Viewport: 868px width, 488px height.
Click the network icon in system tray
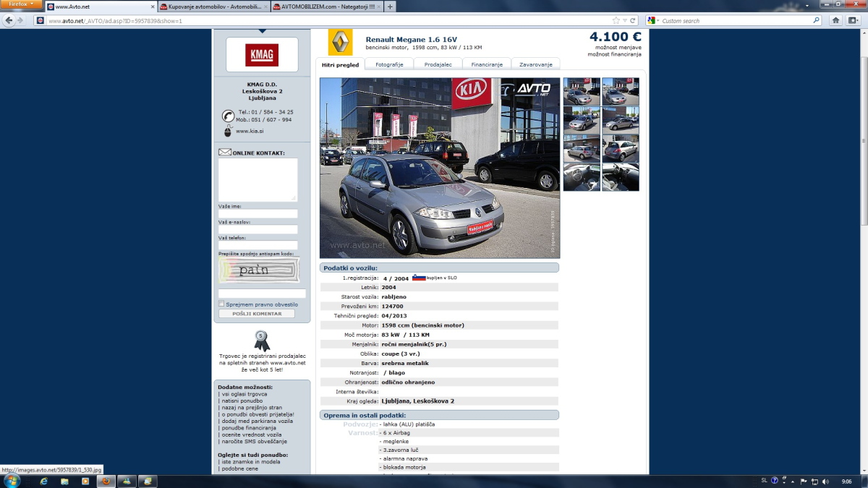tap(814, 481)
